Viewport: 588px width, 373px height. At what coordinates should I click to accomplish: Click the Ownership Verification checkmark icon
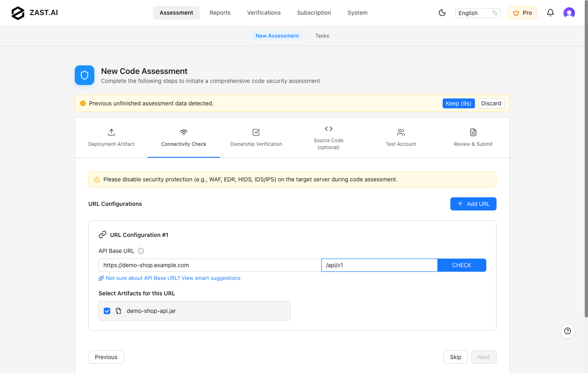[x=256, y=132]
